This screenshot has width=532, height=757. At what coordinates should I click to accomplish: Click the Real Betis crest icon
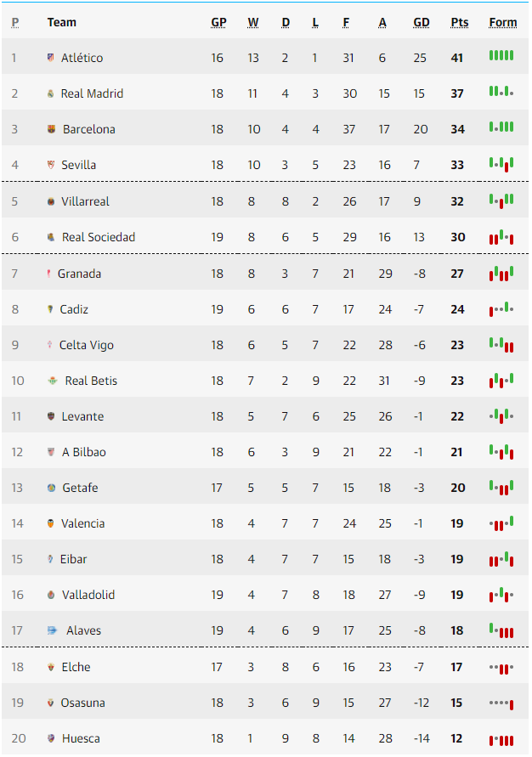click(52, 381)
